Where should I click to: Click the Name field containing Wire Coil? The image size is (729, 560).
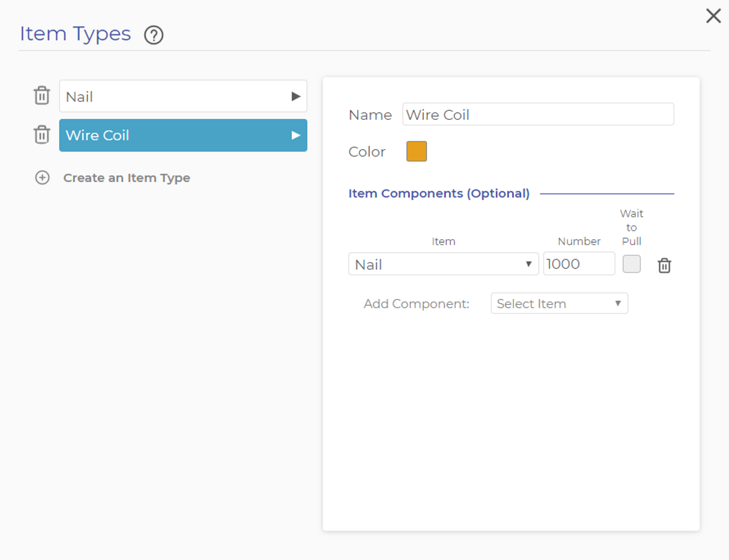(537, 115)
